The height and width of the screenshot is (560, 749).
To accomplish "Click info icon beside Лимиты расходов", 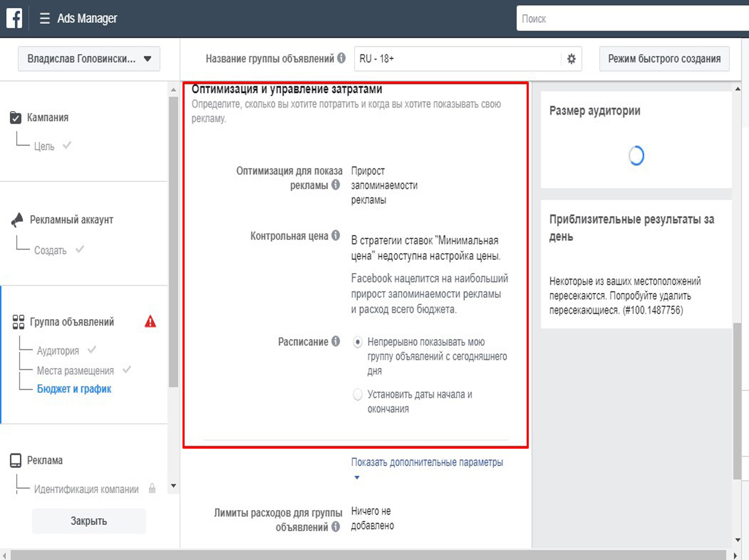I will [x=336, y=526].
